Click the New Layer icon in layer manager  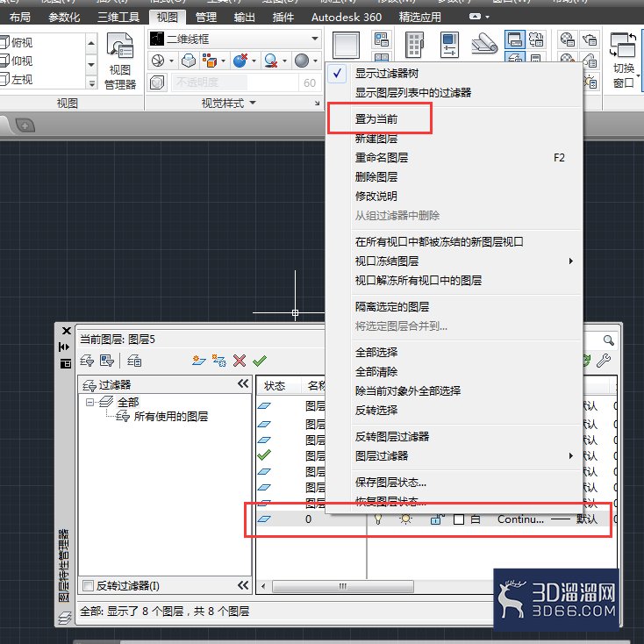[199, 361]
